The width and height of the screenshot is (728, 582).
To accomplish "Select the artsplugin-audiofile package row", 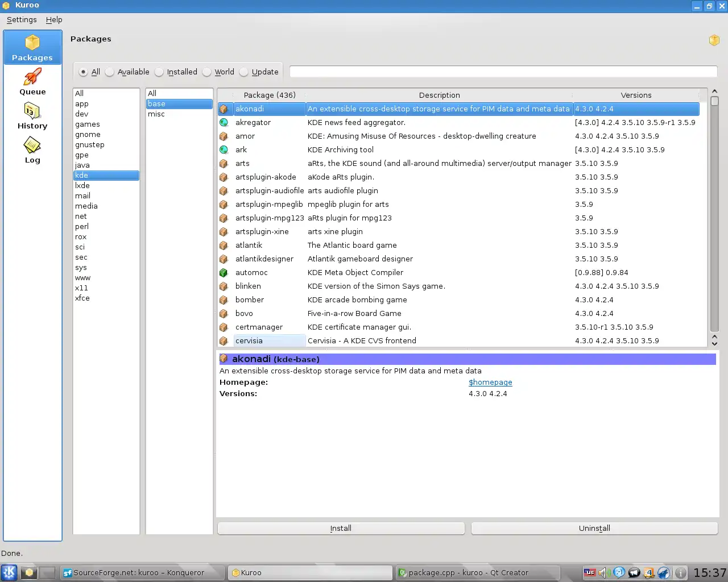I will point(458,190).
